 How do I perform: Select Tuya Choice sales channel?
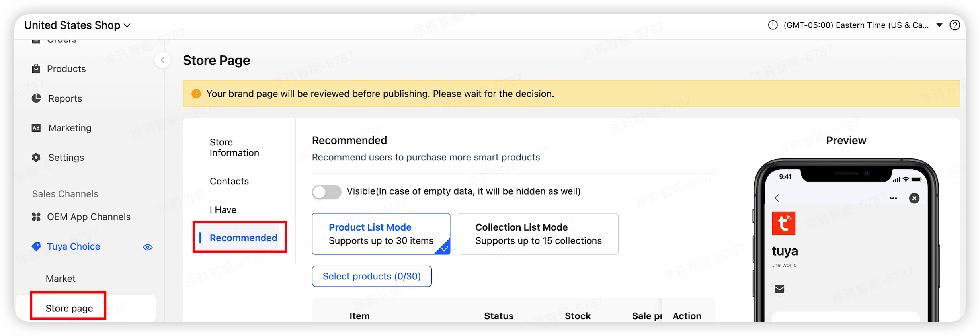(x=73, y=246)
